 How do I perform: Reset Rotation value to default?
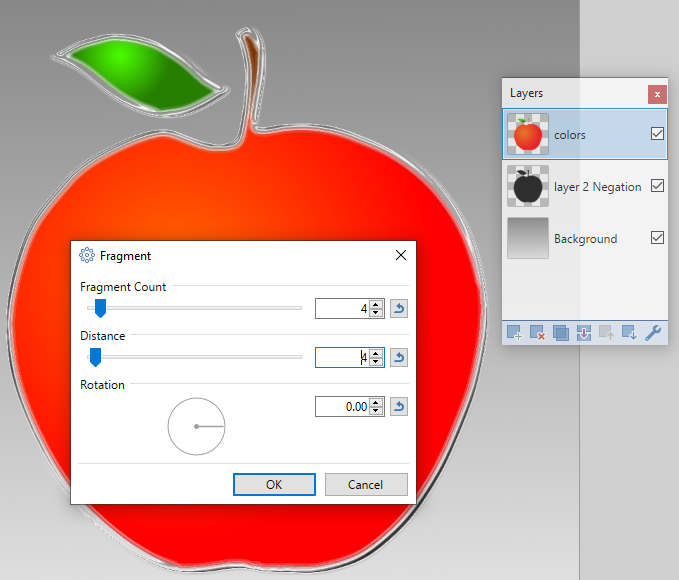pyautogui.click(x=399, y=407)
